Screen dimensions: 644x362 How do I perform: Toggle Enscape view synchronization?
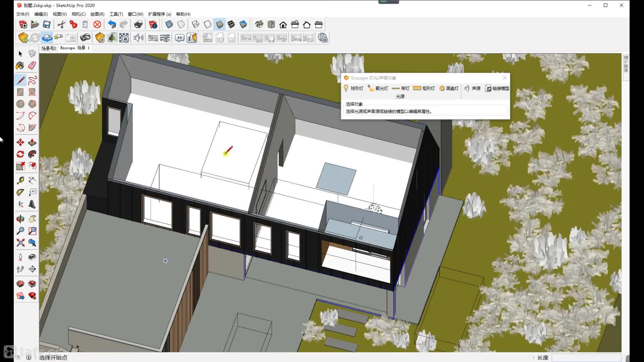pyautogui.click(x=47, y=38)
